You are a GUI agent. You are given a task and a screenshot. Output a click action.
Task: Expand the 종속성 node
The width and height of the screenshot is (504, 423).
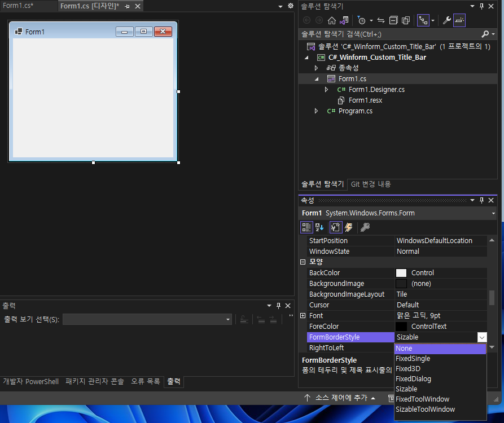[x=316, y=68]
